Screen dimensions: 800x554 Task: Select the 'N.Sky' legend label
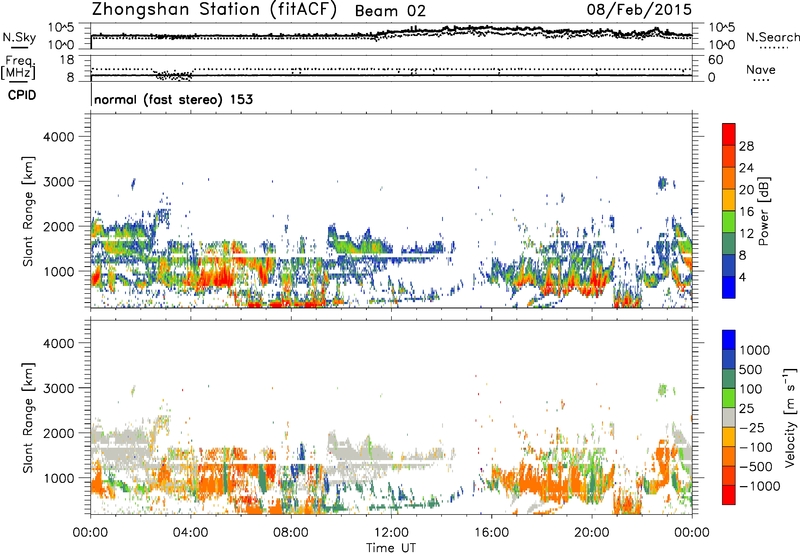19,37
